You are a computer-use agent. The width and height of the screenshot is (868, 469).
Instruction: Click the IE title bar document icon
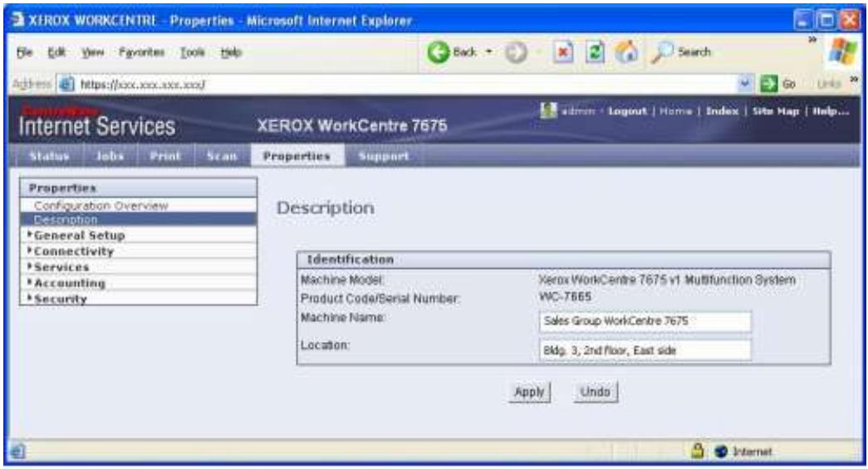17,20
